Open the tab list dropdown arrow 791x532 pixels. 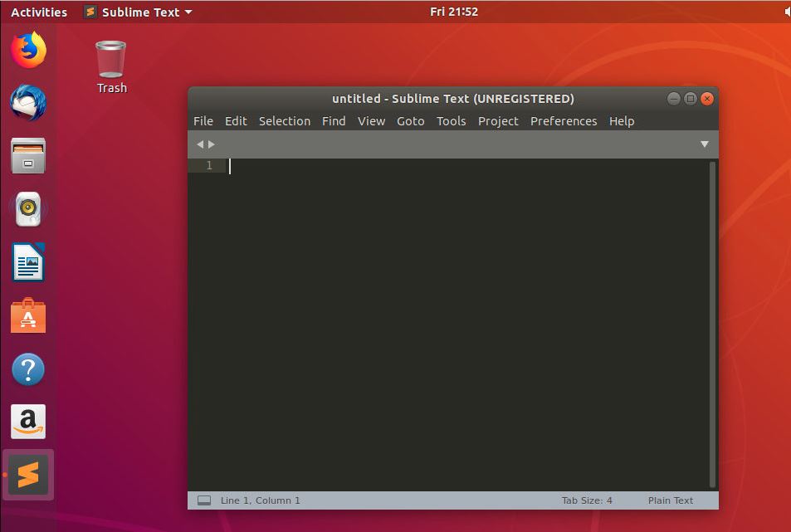[x=705, y=144]
